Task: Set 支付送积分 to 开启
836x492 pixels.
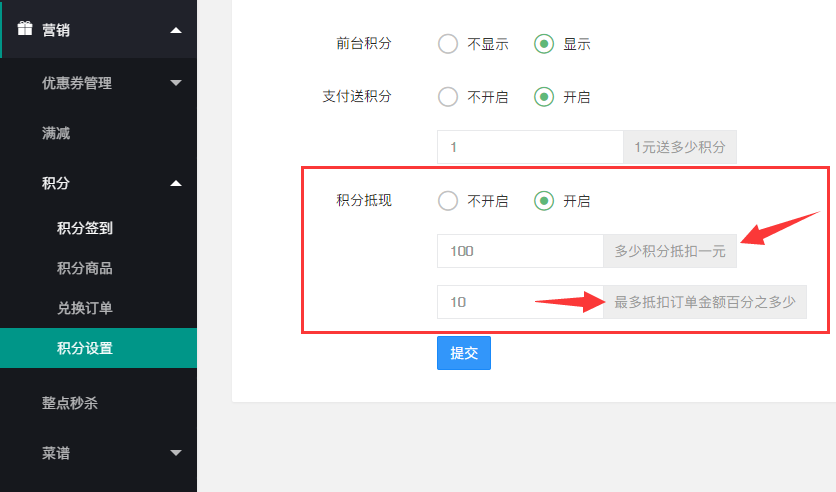Action: click(x=562, y=97)
